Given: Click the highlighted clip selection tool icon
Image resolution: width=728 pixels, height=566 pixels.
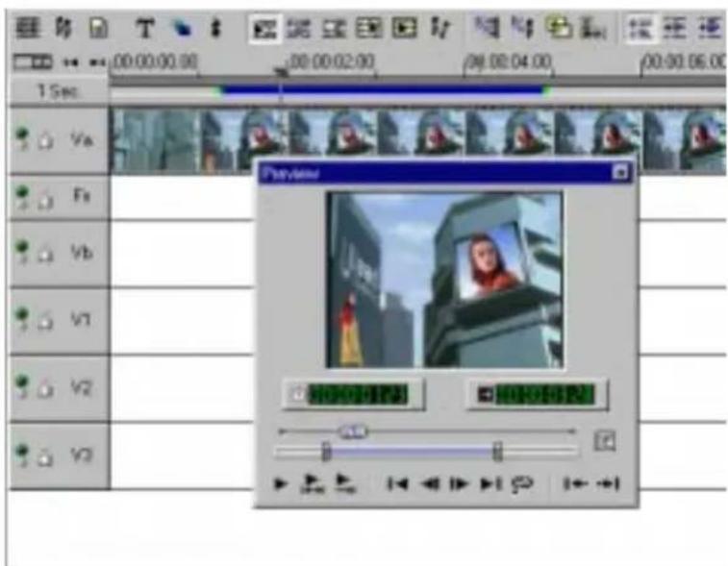Looking at the screenshot, I should (264, 29).
